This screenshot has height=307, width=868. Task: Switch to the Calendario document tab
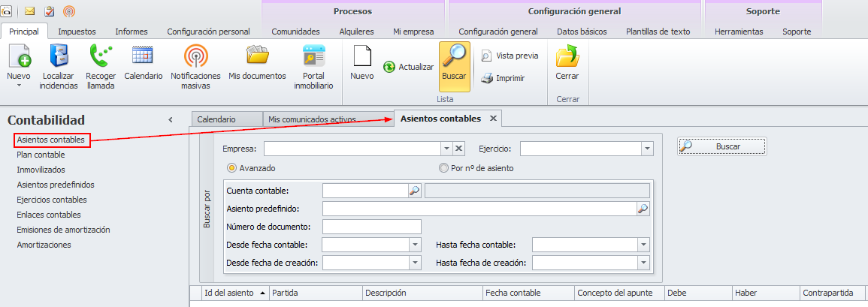click(x=227, y=119)
